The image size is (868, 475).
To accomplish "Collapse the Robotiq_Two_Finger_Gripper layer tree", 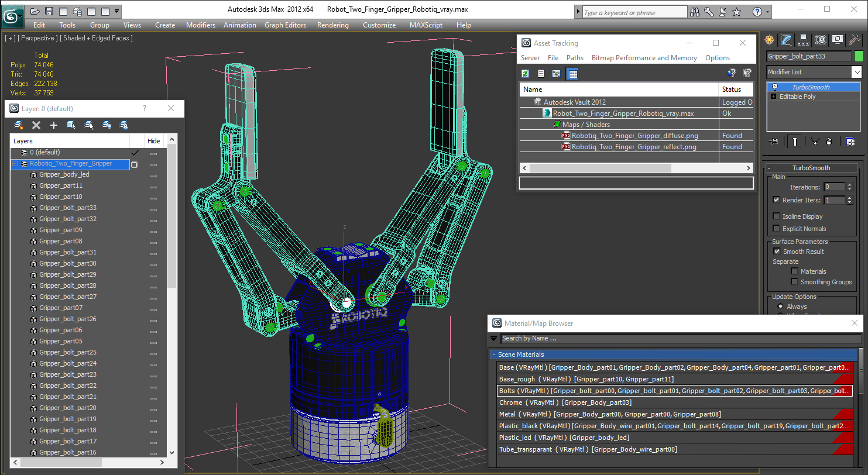I will pos(15,164).
